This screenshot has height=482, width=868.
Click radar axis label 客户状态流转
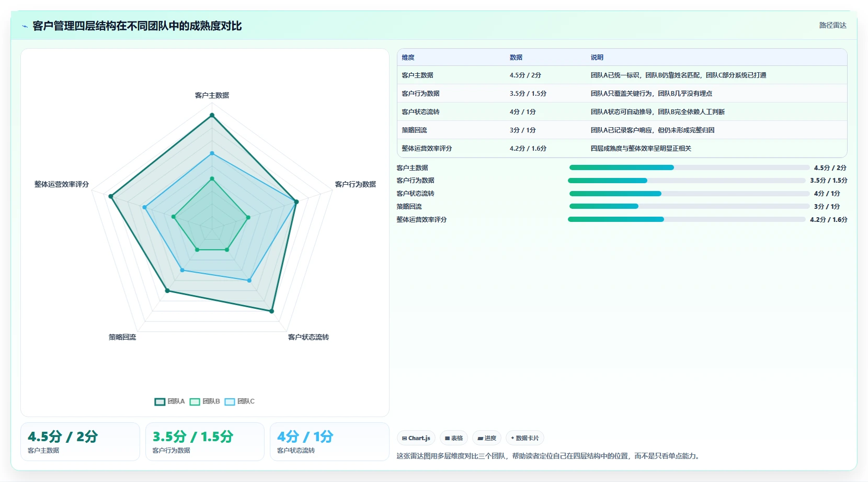coord(309,337)
